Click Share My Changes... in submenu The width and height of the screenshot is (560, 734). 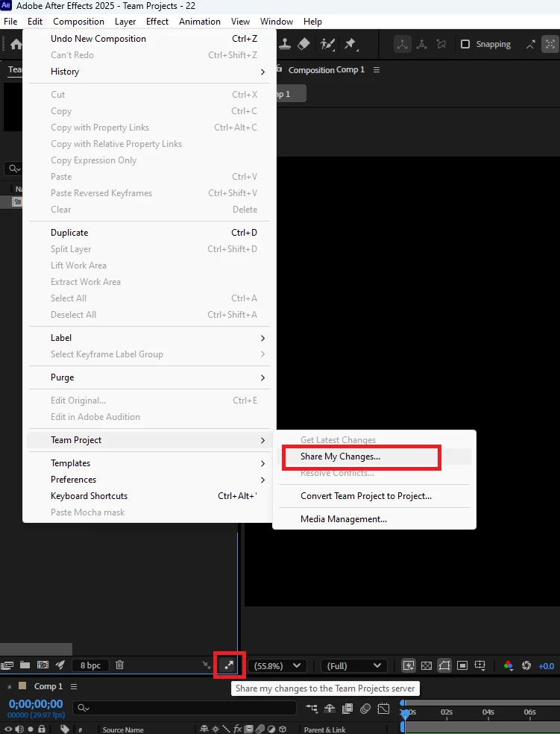374,457
